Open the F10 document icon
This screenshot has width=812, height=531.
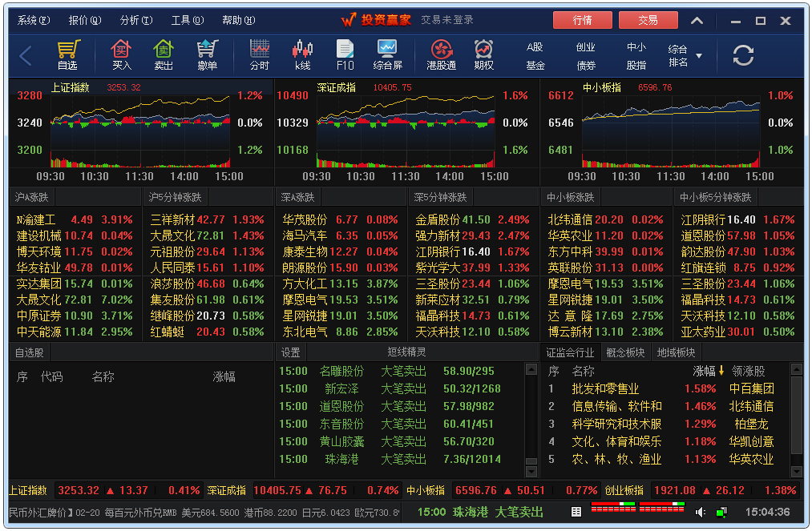[345, 54]
